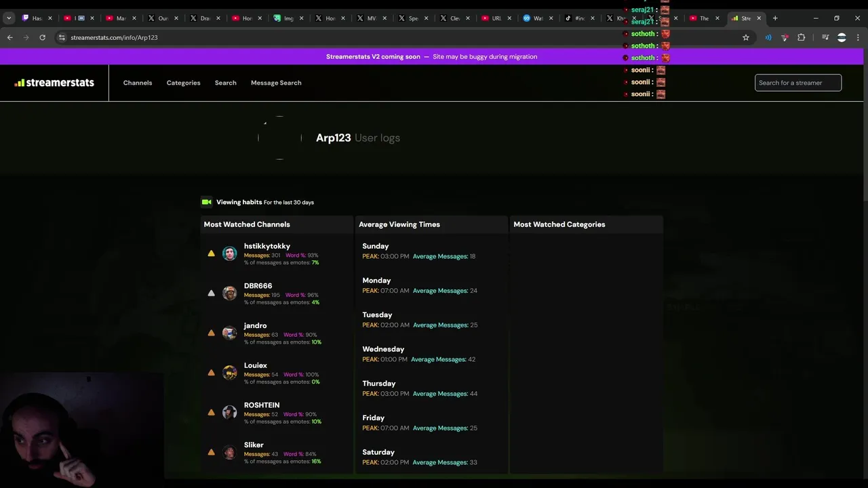This screenshot has height=488, width=868.
Task: Click the 'Friday' row label
Action: tap(373, 418)
